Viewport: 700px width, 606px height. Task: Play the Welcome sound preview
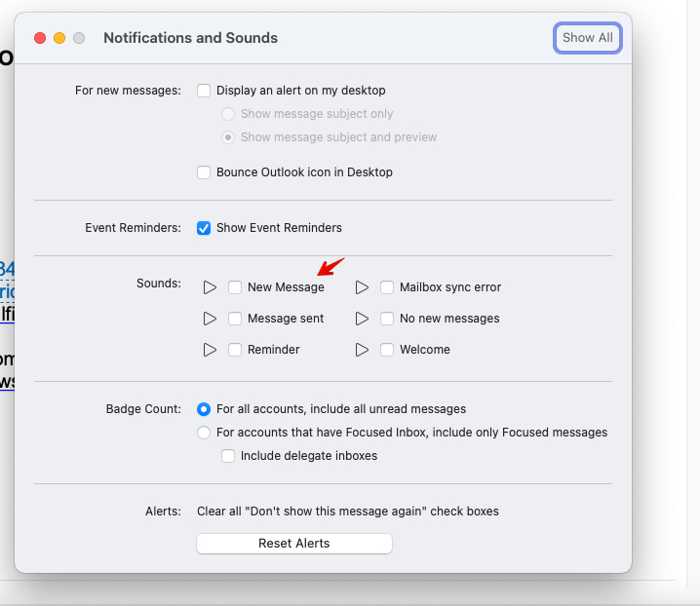click(362, 350)
